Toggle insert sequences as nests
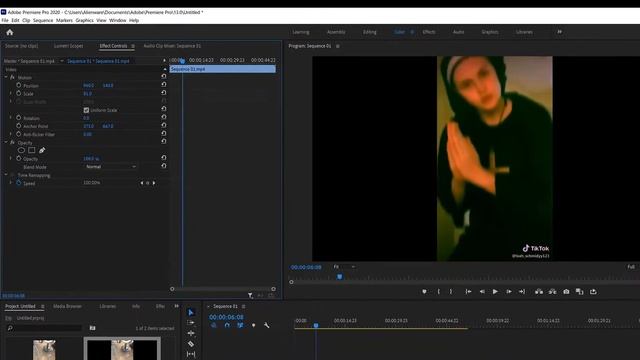Screen dimensions: 640x360 pyautogui.click(x=214, y=325)
